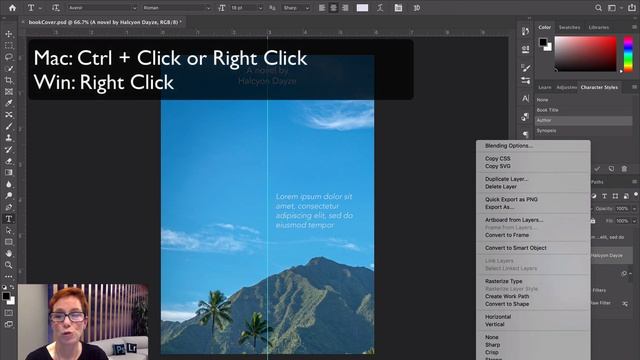
Task: Choose Blending Options from context menu
Action: click(x=509, y=146)
